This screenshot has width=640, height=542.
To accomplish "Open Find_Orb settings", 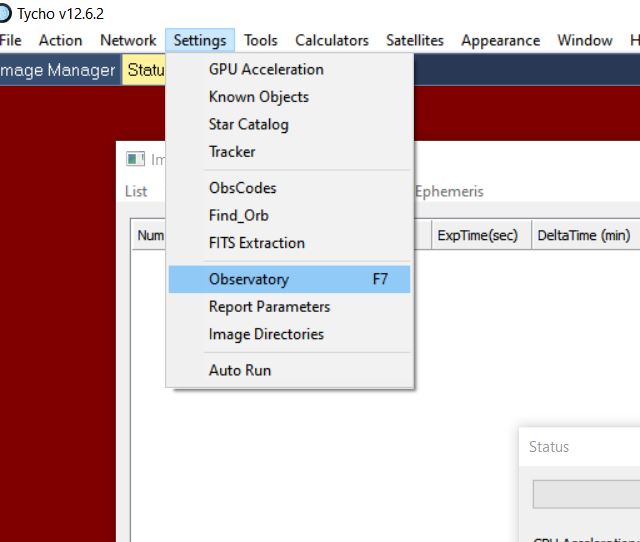I will click(x=238, y=215).
